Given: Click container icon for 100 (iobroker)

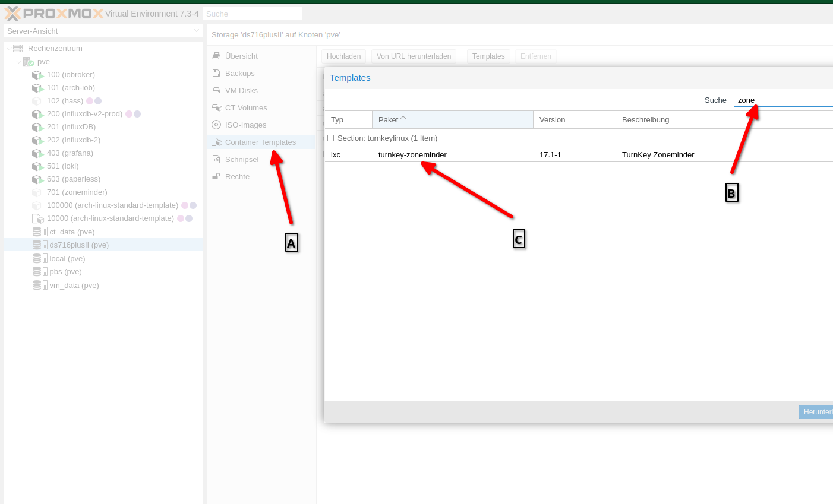Looking at the screenshot, I should click(x=38, y=75).
